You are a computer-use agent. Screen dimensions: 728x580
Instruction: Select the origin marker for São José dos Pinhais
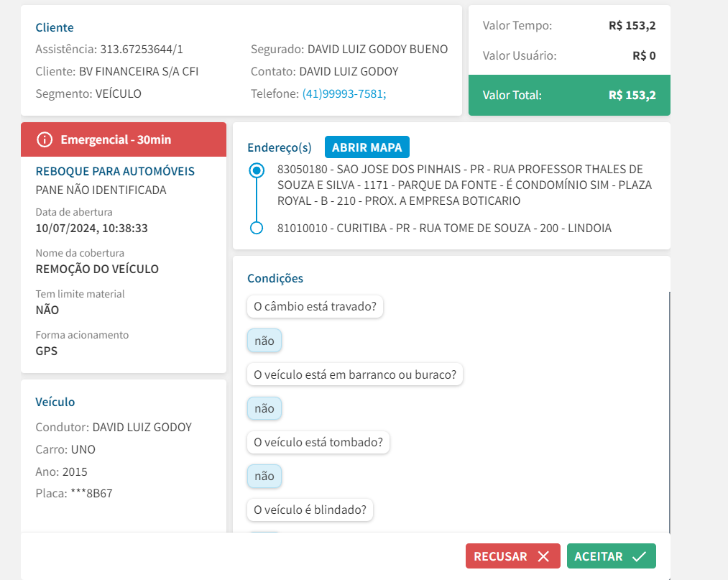[257, 171]
